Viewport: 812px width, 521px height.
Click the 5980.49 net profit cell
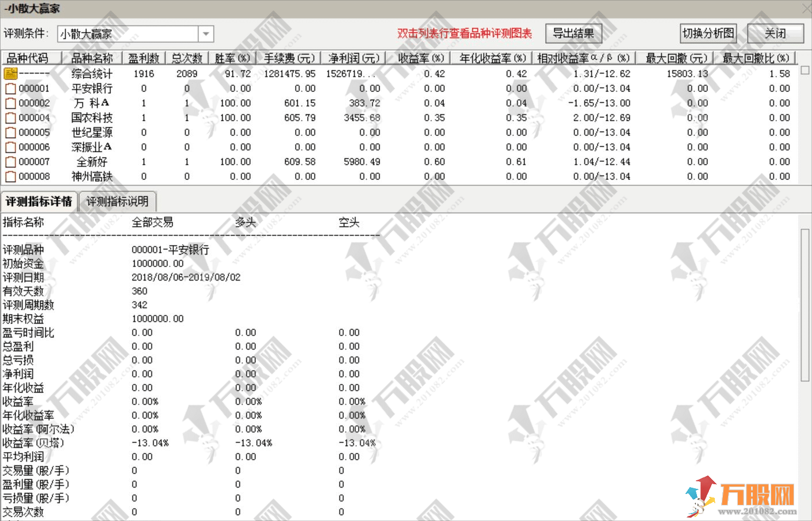point(362,162)
